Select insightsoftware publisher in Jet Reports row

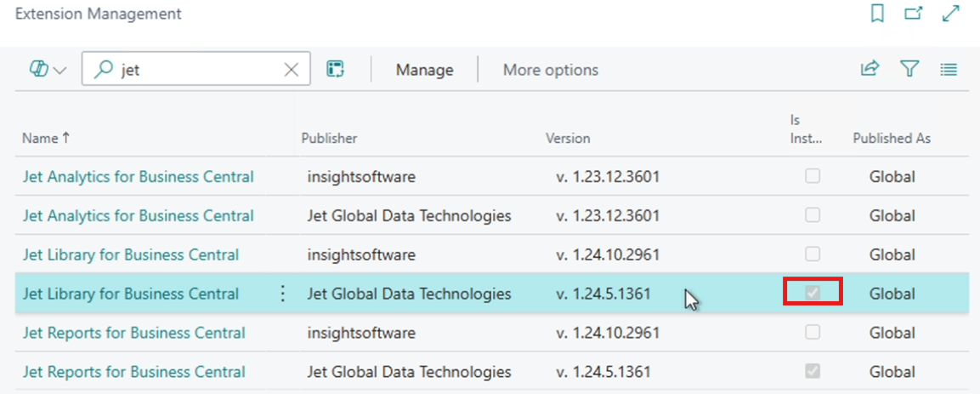tap(361, 333)
